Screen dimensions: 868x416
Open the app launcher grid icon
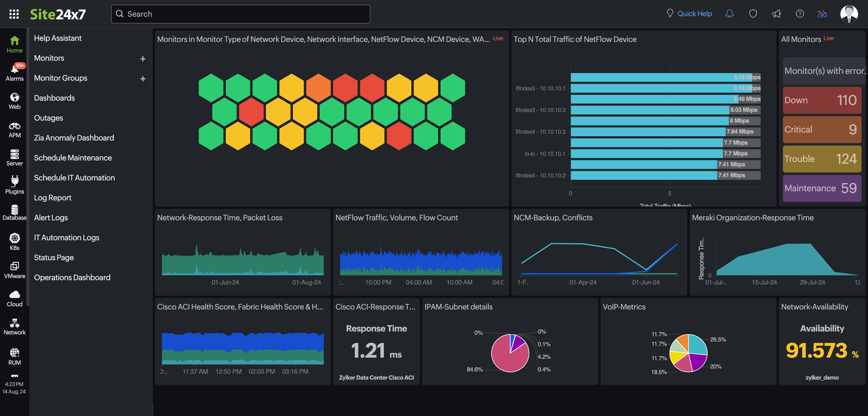click(14, 14)
